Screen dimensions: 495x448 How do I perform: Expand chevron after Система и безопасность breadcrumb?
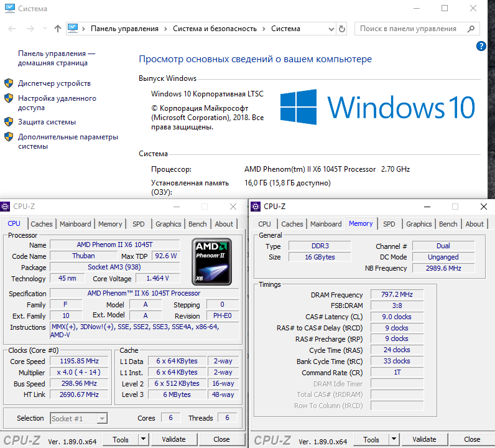click(264, 29)
